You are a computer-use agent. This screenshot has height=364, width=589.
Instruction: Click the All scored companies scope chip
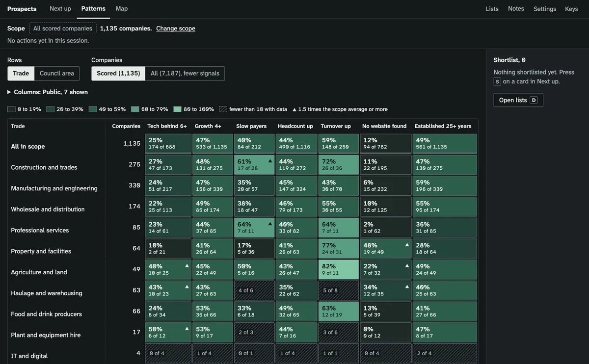coord(63,28)
